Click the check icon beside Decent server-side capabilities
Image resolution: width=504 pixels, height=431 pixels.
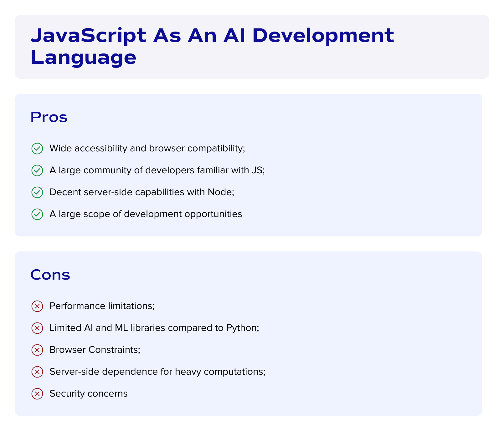37,192
